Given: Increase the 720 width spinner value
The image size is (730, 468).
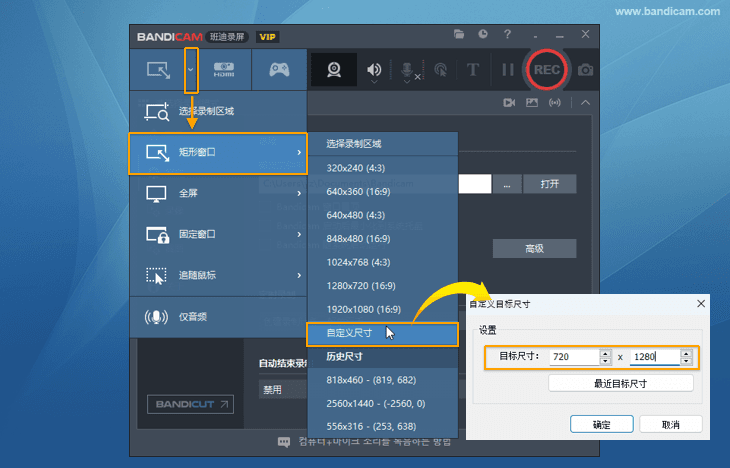Looking at the screenshot, I should 605,352.
